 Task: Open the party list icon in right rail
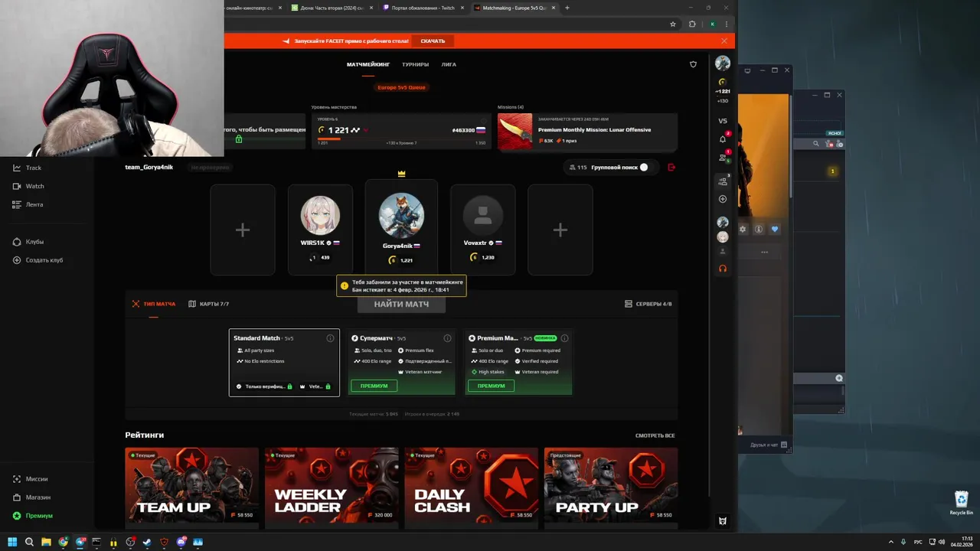[x=722, y=181]
